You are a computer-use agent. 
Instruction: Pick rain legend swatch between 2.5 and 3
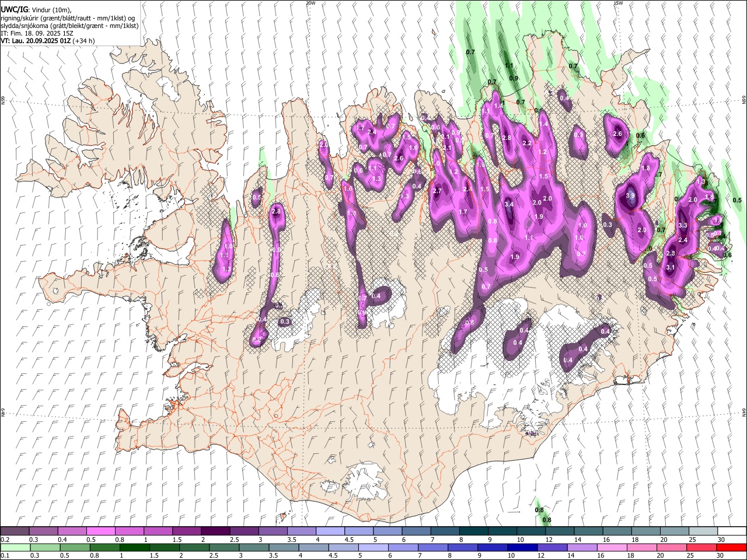(224, 547)
